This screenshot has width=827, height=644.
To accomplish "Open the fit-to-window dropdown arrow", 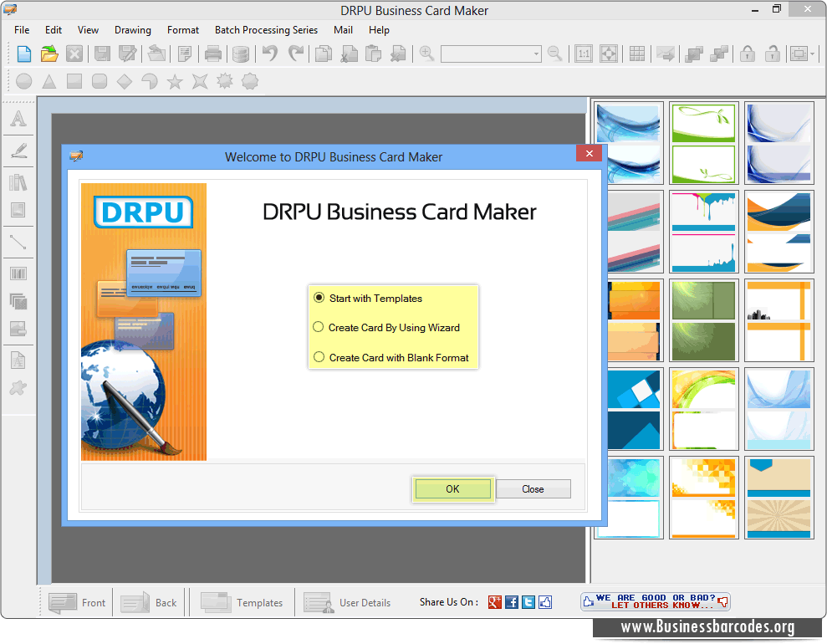I will pos(812,54).
